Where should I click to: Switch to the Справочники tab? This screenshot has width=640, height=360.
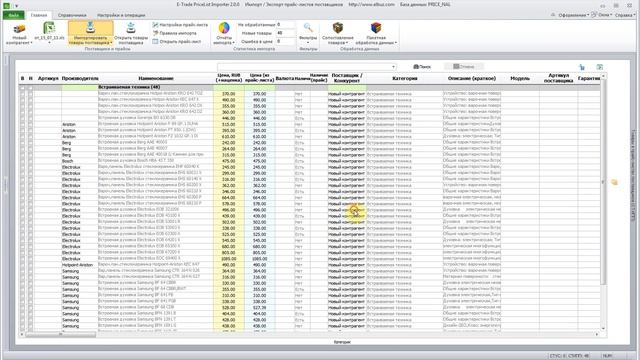(x=72, y=15)
